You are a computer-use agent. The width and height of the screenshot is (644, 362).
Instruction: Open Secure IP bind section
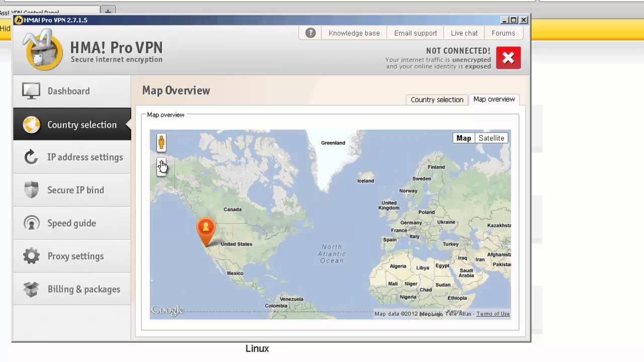point(72,190)
